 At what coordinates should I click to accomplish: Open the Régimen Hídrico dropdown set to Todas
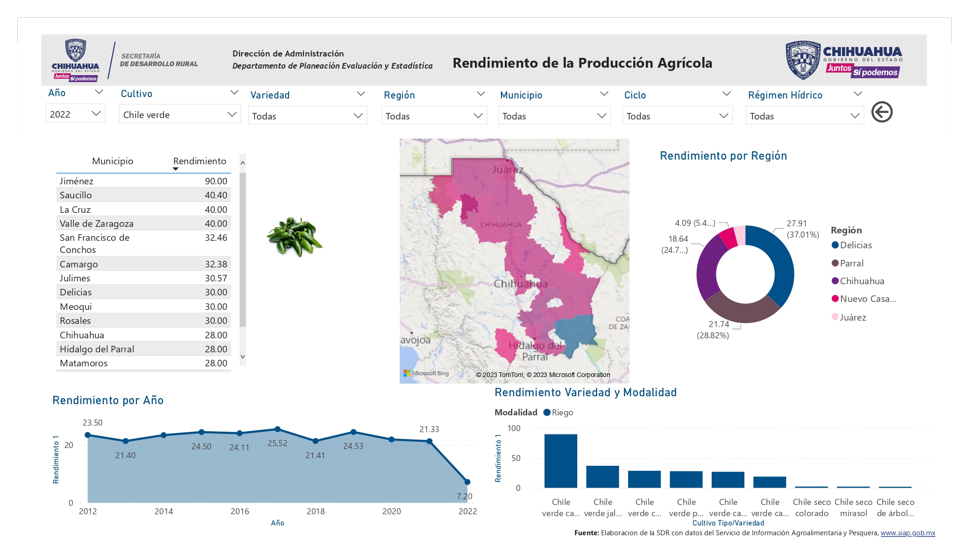pos(805,116)
